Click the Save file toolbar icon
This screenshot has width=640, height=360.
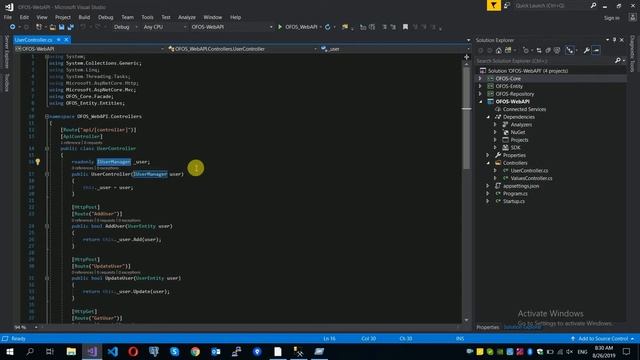[x=62, y=27]
